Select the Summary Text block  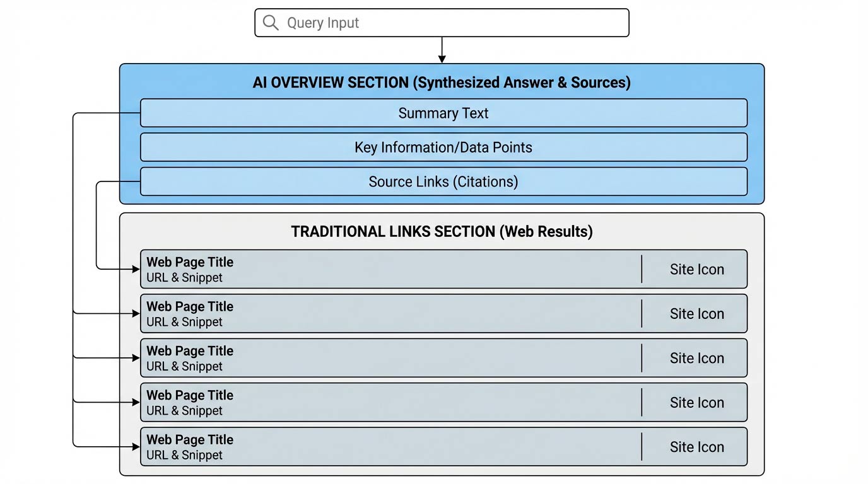click(443, 113)
